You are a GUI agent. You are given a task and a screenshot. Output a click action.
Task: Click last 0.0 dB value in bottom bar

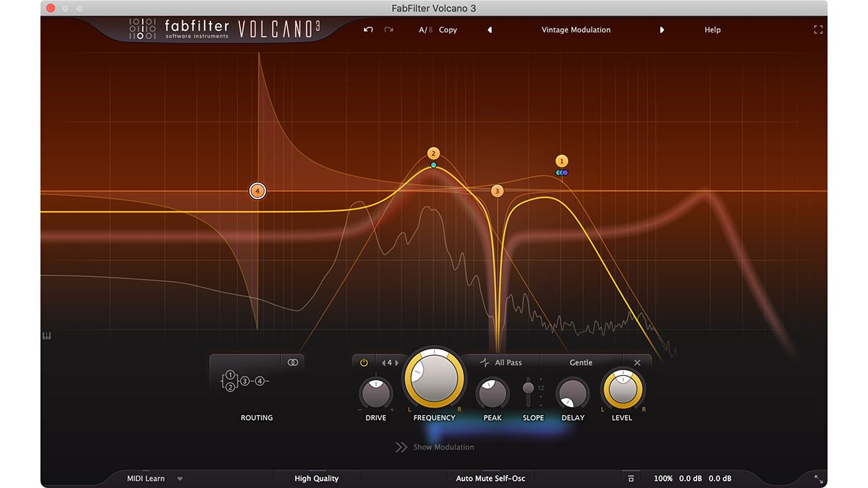pyautogui.click(x=720, y=479)
